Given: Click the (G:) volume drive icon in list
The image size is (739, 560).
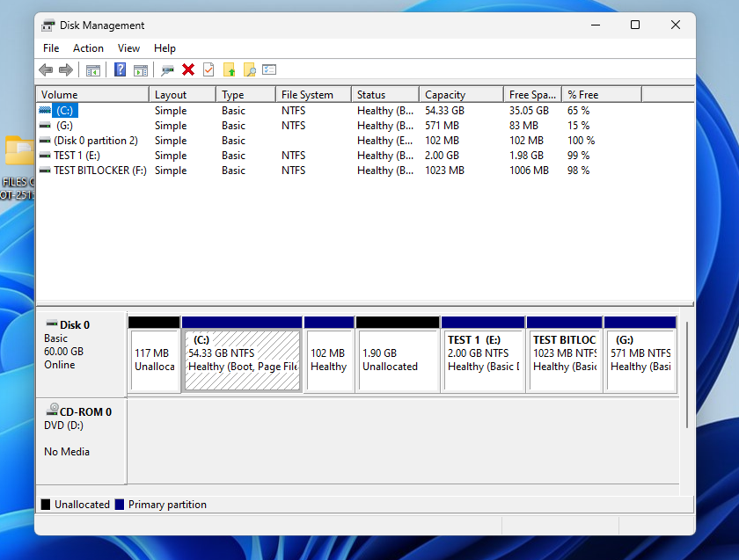Looking at the screenshot, I should tap(45, 126).
